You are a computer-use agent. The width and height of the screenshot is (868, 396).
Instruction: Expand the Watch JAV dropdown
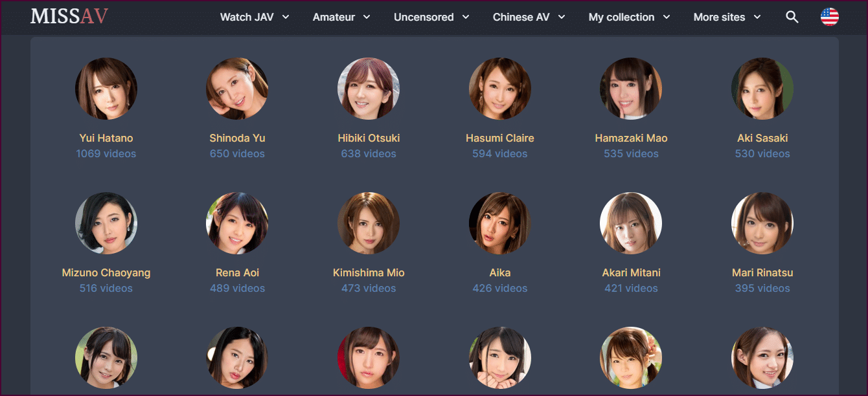[x=255, y=17]
